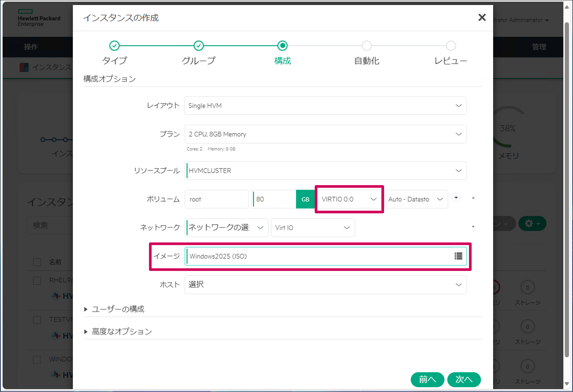This screenshot has width=573, height=392.
Task: Click the 前へ button
Action: tap(428, 379)
